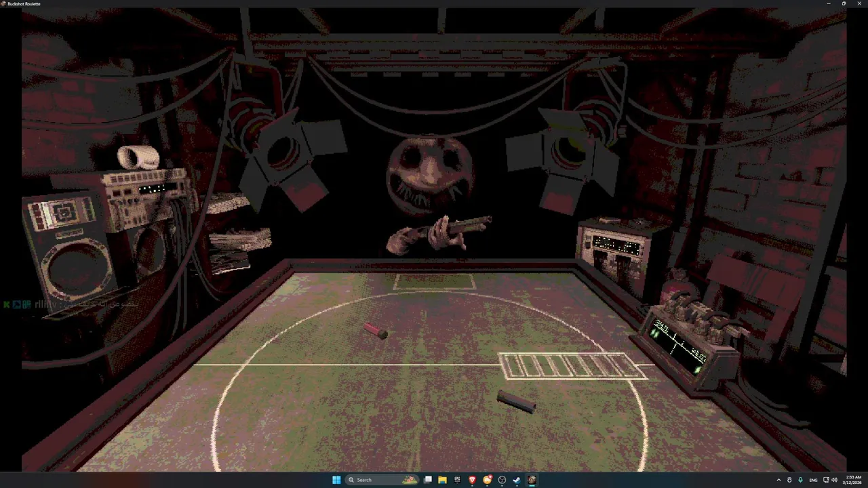
Task: Close the Buckshot Roulette window
Action: click(859, 3)
